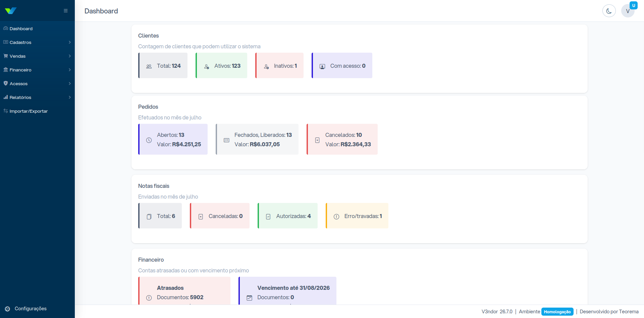Expand the Relatórios submenu chevron
Image resolution: width=644 pixels, height=318 pixels.
coord(70,97)
